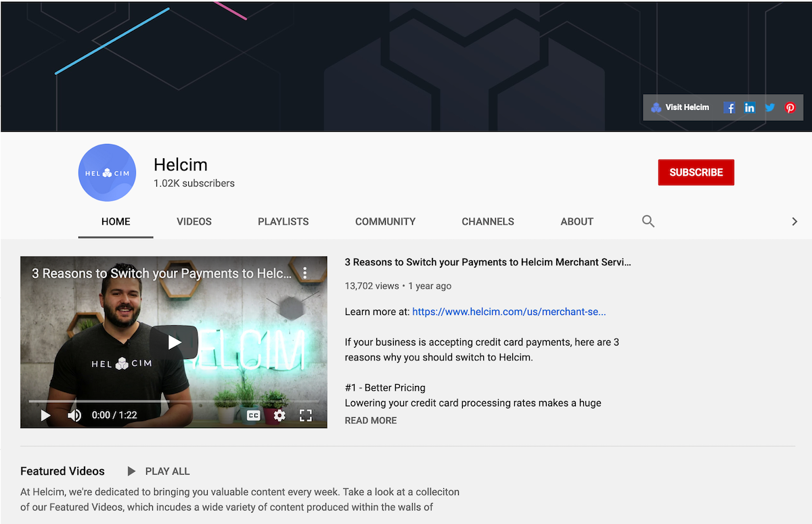
Task: Click the Helcim channel avatar
Action: [107, 172]
